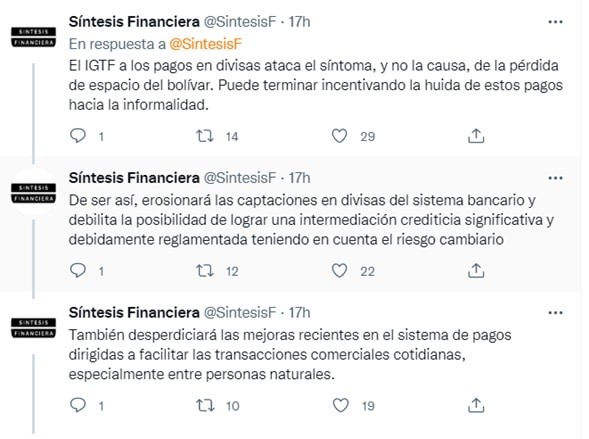Reply to the sistema de pagos tweet
Image resolution: width=589 pixels, height=439 pixels.
pyautogui.click(x=78, y=405)
